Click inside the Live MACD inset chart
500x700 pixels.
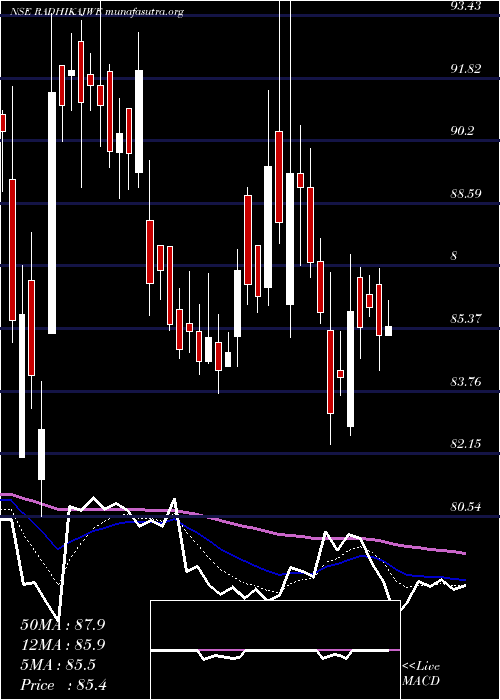click(275, 650)
